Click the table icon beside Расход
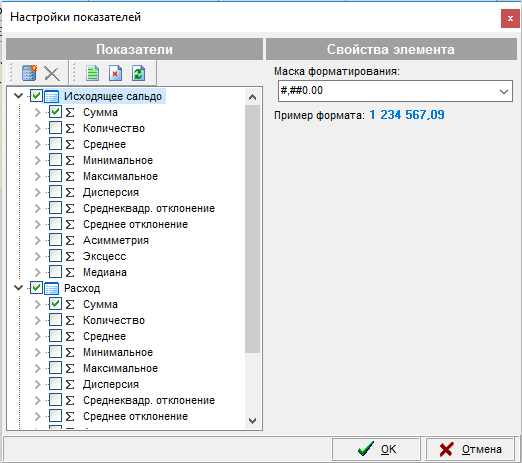 coord(51,288)
